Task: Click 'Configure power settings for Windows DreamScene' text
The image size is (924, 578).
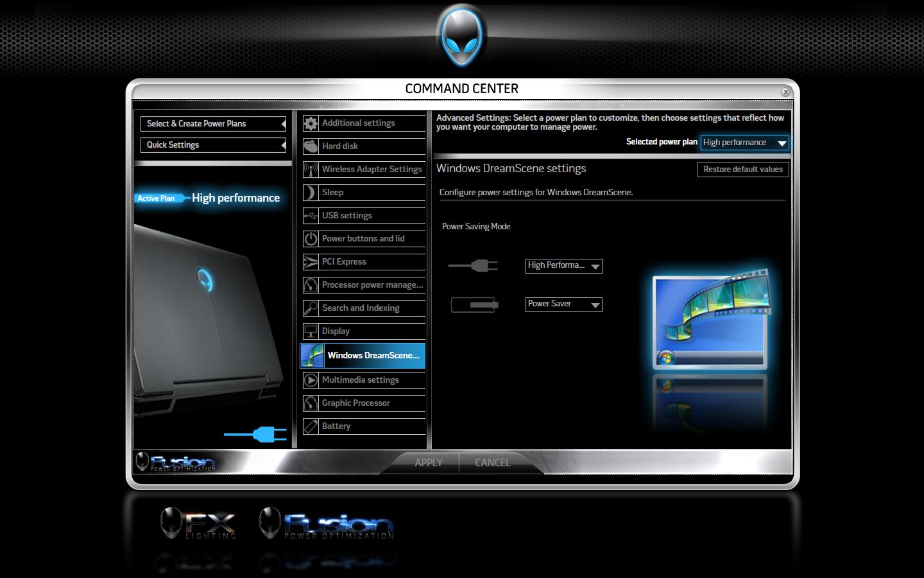Action: [x=536, y=193]
